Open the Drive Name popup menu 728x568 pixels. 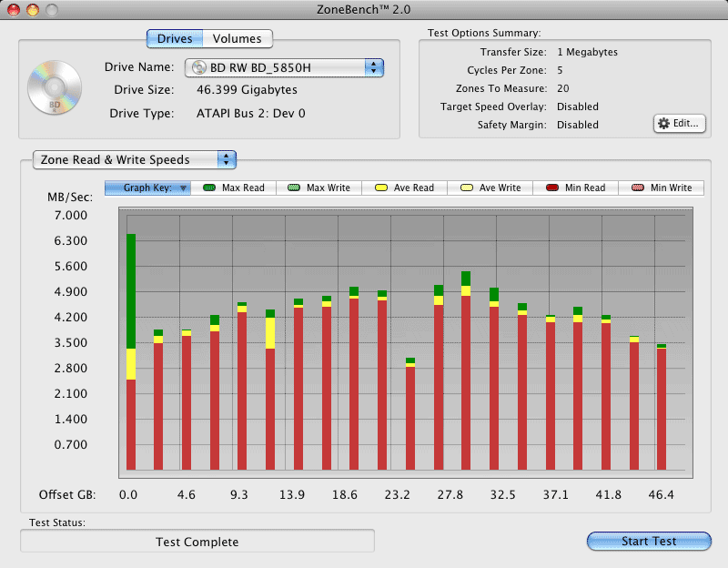point(284,67)
